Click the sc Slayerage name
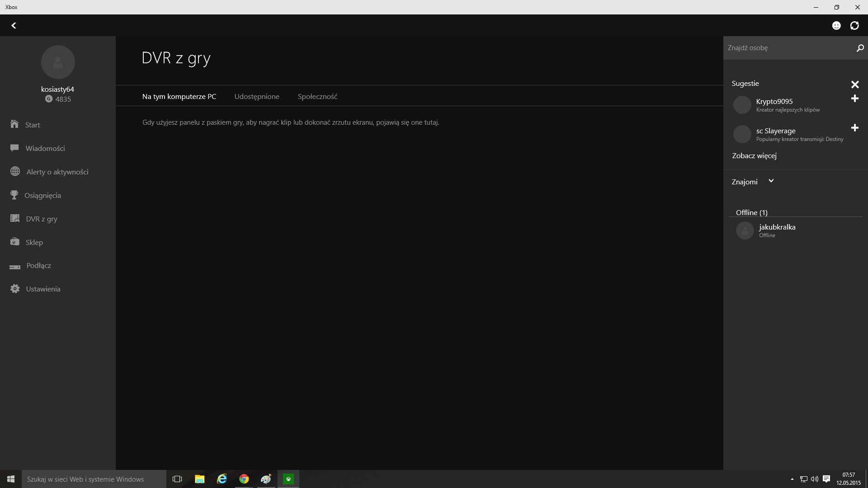This screenshot has width=868, height=488. point(776,131)
